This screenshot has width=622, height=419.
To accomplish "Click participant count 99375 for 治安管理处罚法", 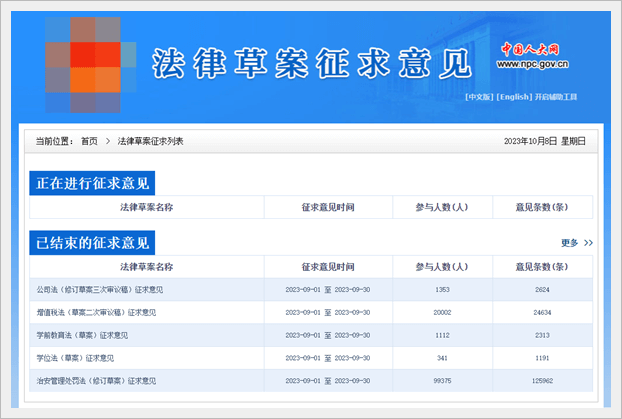I will pos(442,381).
